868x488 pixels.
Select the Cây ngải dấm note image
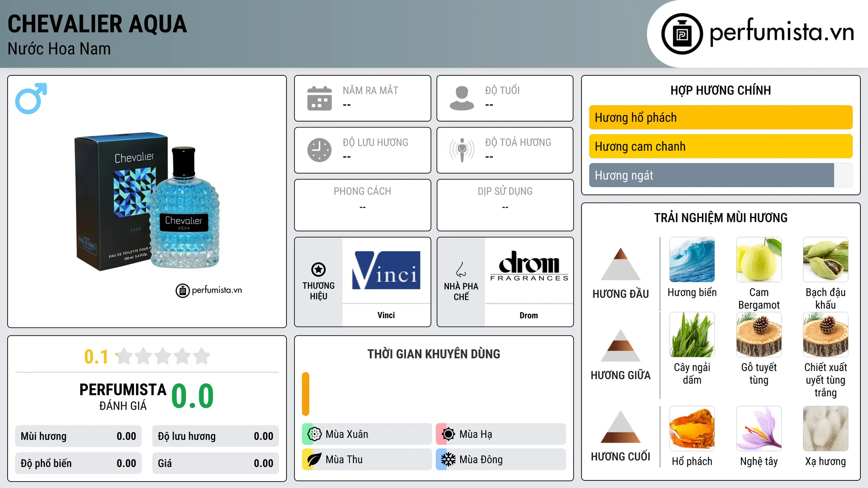[x=692, y=335]
